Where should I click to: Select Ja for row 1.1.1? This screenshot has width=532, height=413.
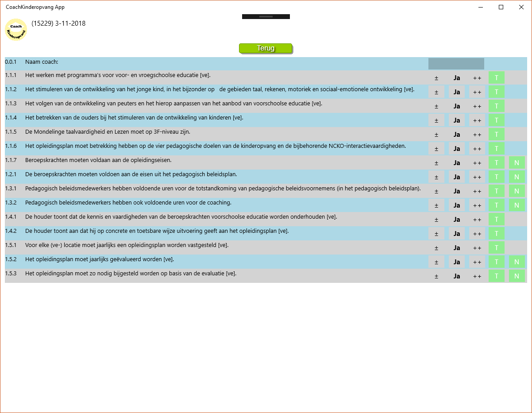pyautogui.click(x=457, y=78)
